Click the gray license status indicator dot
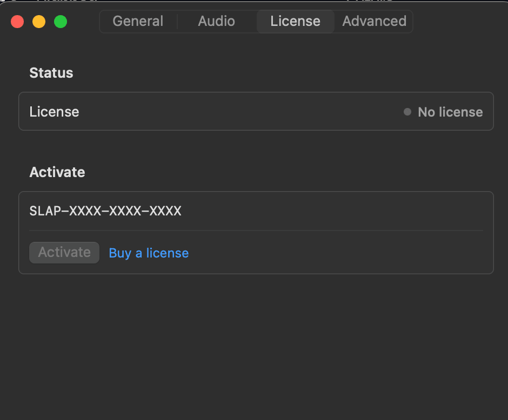Viewport: 508px width, 420px height. coord(406,112)
